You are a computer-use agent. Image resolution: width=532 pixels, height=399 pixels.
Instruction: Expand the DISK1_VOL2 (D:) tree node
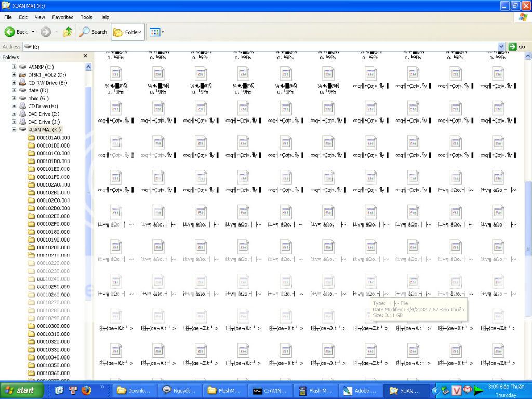click(14, 75)
